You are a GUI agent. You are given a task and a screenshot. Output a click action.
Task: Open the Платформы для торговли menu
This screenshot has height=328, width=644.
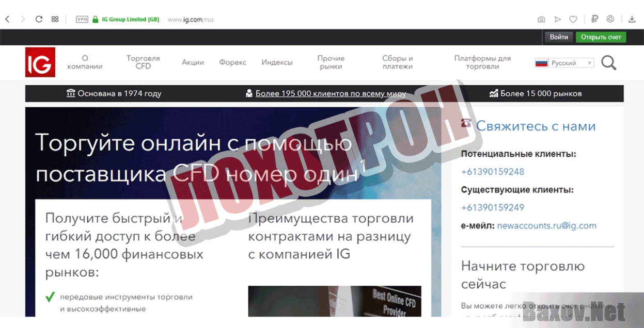pos(482,62)
